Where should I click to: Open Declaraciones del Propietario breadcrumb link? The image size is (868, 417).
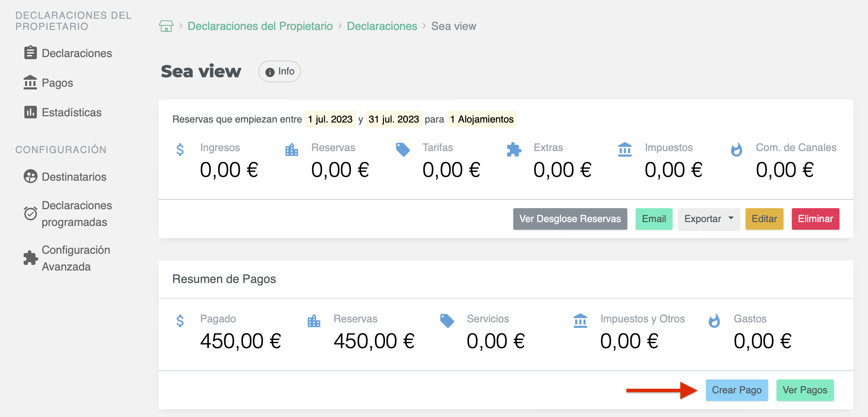coord(259,26)
